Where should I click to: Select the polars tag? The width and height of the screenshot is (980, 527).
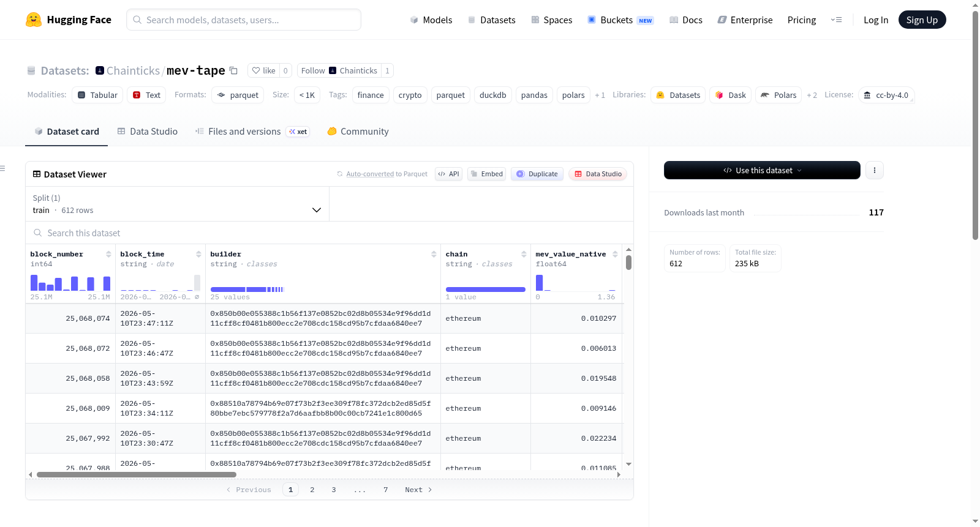tap(573, 95)
